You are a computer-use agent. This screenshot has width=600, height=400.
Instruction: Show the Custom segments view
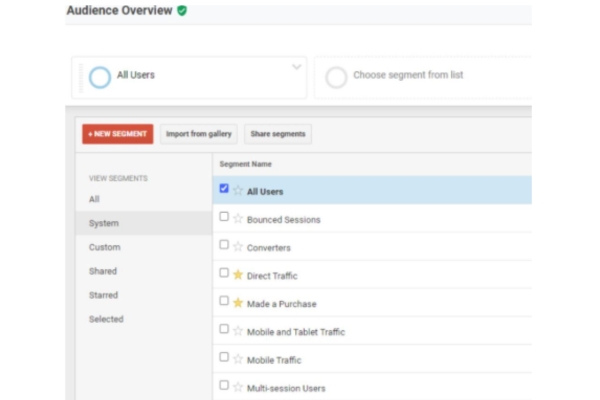104,247
